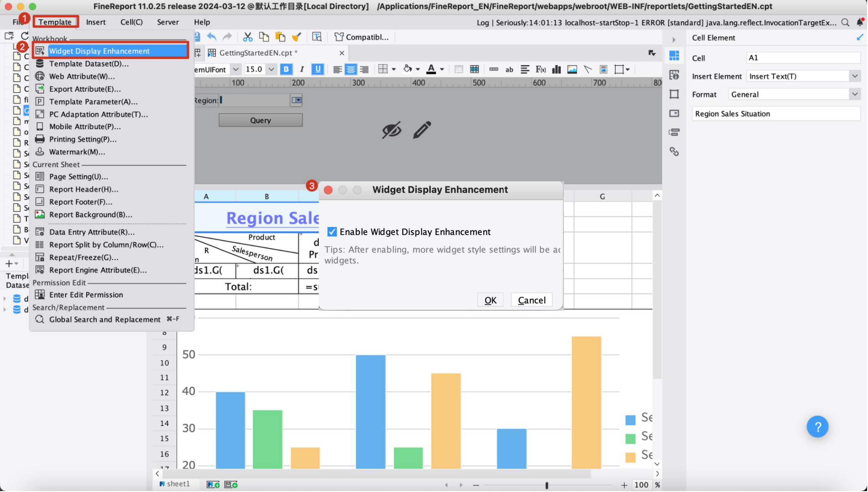Insert a formula using the F(x) icon
This screenshot has width=868, height=492.
(x=541, y=69)
